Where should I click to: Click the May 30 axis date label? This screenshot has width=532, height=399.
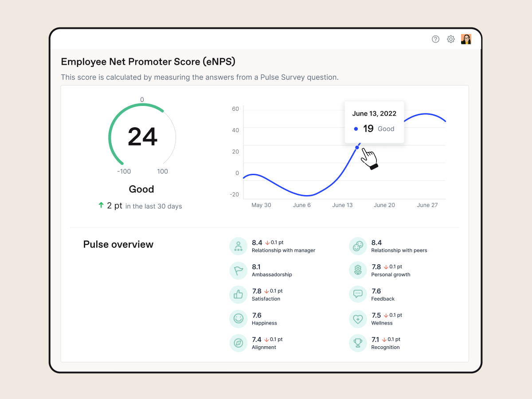pos(261,205)
